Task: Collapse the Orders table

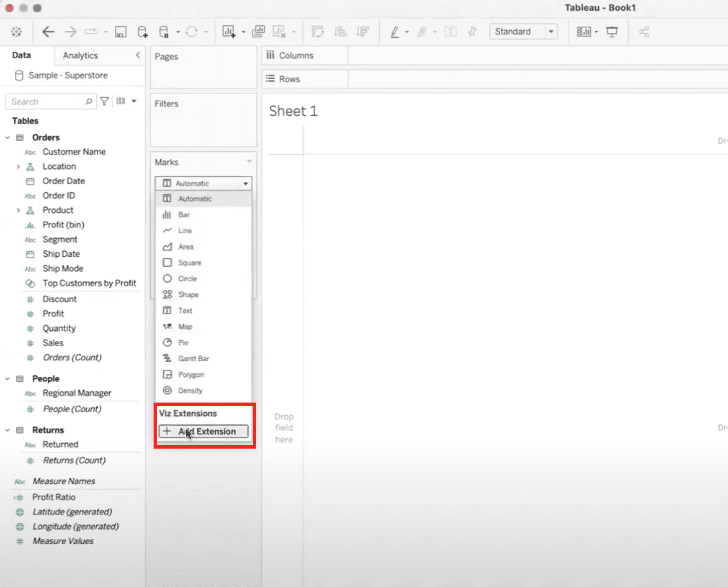Action: tap(8, 138)
